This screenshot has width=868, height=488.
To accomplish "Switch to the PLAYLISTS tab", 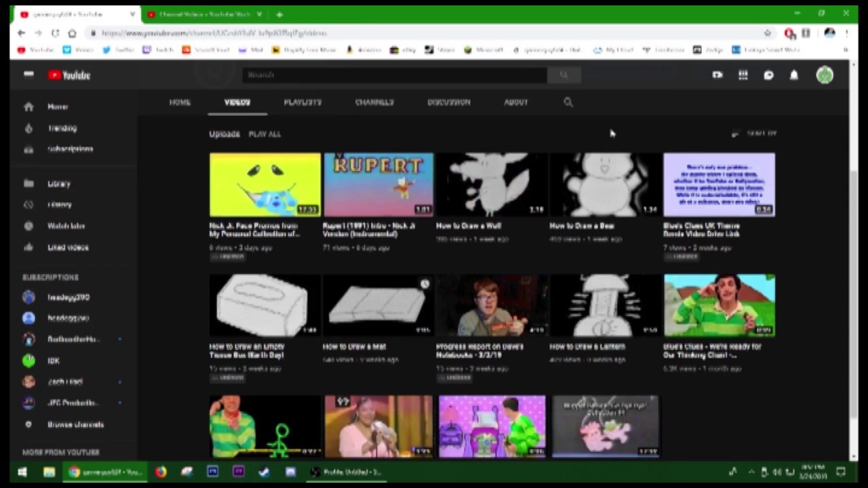I will pos(302,102).
